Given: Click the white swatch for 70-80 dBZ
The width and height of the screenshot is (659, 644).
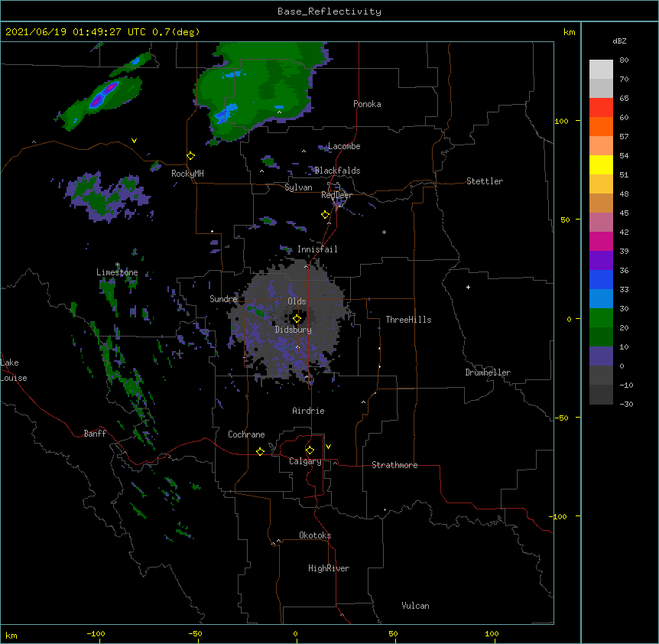Looking at the screenshot, I should (601, 70).
